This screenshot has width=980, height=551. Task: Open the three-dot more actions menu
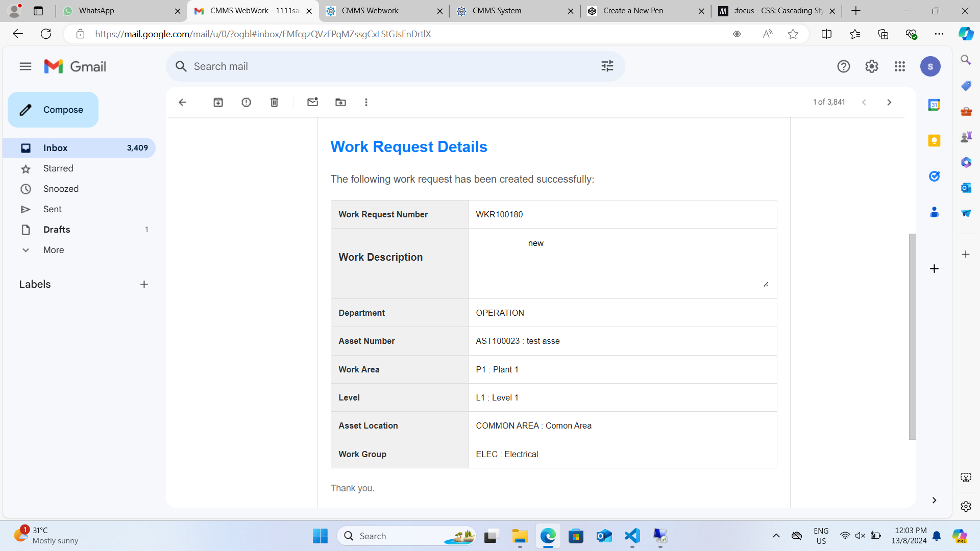pos(366,103)
